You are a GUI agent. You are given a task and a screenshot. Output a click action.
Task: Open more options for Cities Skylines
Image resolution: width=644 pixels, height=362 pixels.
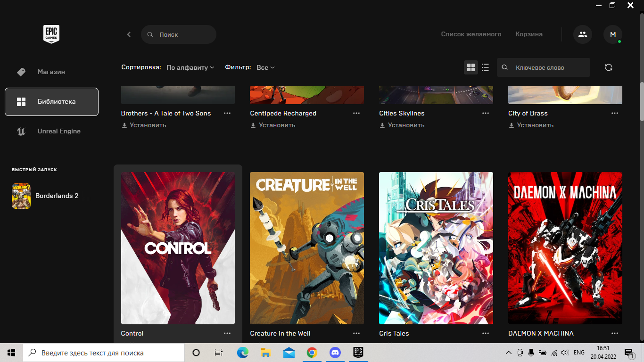(x=486, y=113)
